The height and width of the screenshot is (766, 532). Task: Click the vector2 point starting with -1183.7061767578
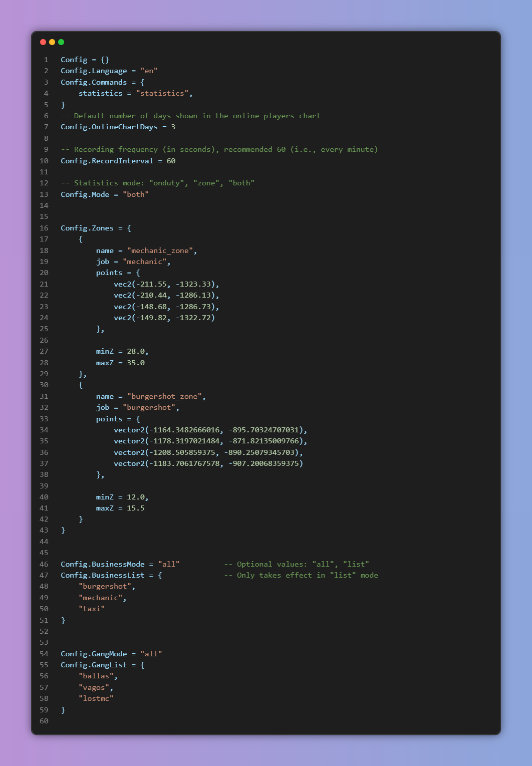208,463
